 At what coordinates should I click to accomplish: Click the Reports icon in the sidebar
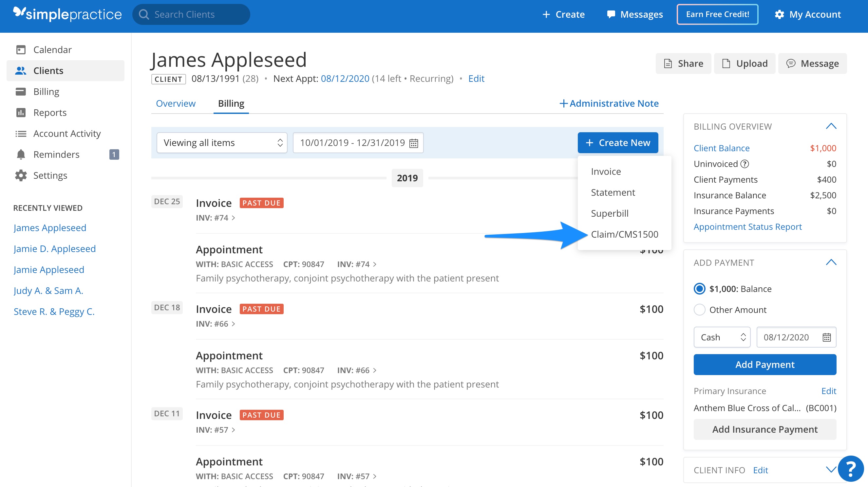(21, 112)
